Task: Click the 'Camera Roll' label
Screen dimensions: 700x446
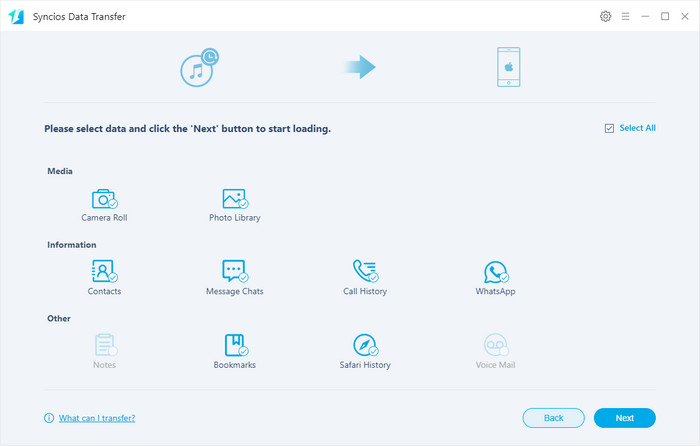Action: click(x=104, y=218)
